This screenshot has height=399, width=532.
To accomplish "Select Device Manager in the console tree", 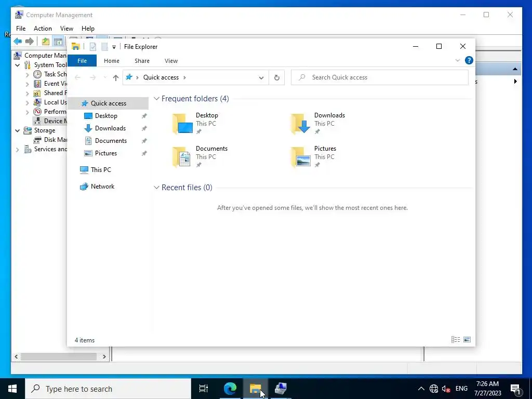I will pos(50,121).
